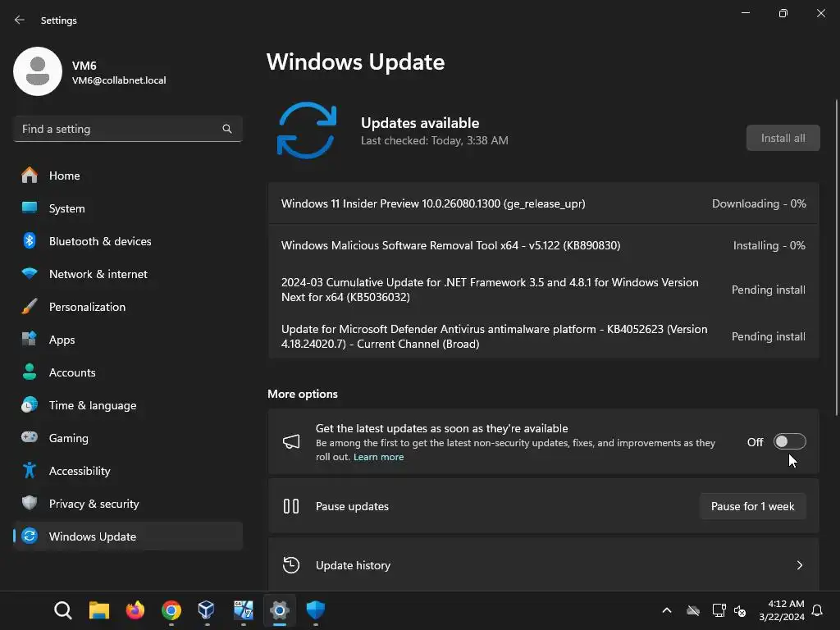Open Privacy & security settings

tap(128, 504)
